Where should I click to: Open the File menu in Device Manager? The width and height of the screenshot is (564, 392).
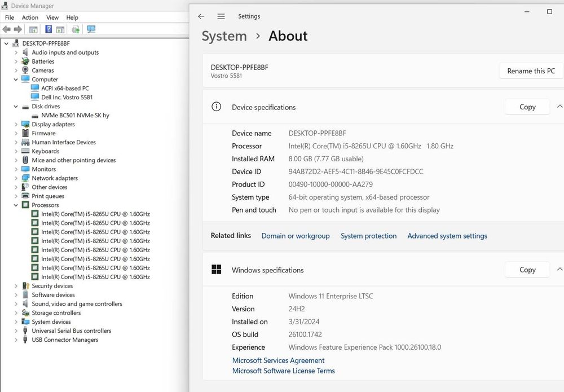point(10,17)
